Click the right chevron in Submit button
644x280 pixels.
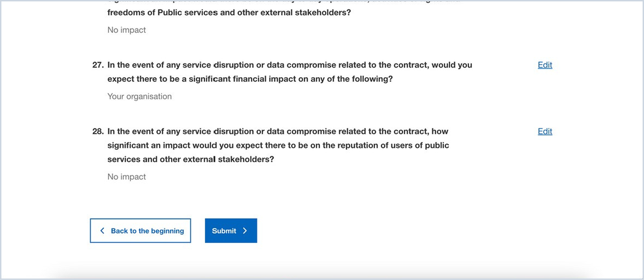tap(245, 231)
